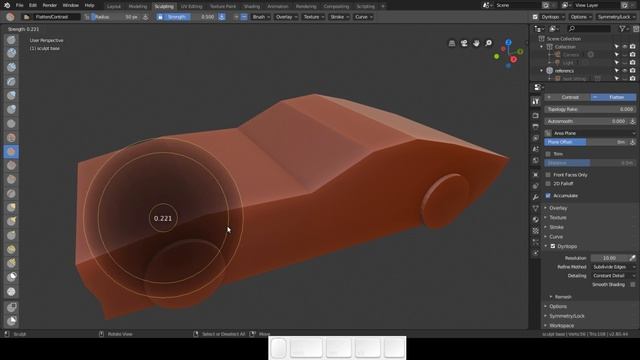
Task: Adjust the Topology Rake slider
Action: point(590,109)
